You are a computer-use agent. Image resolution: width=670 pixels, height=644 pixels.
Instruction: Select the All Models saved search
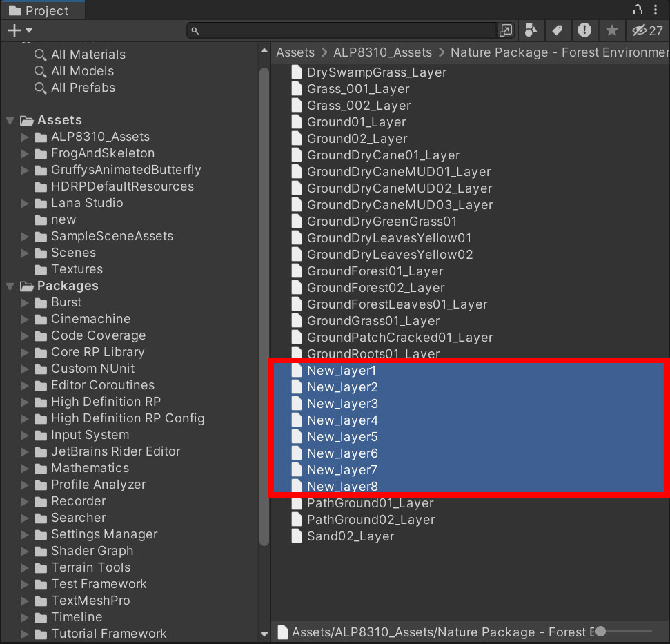(74, 71)
